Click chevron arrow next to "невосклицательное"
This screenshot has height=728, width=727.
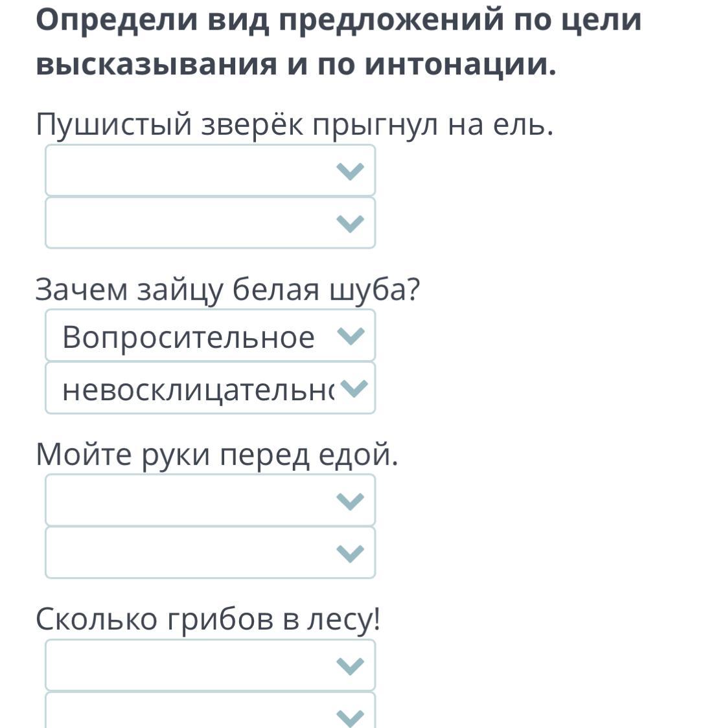pos(353,388)
